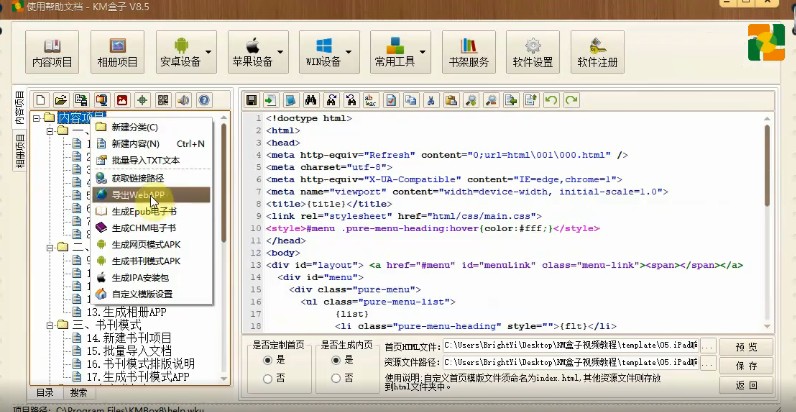Image resolution: width=796 pixels, height=412 pixels.
Task: Choose 新建分类(C) from context menu
Action: pyautogui.click(x=151, y=127)
